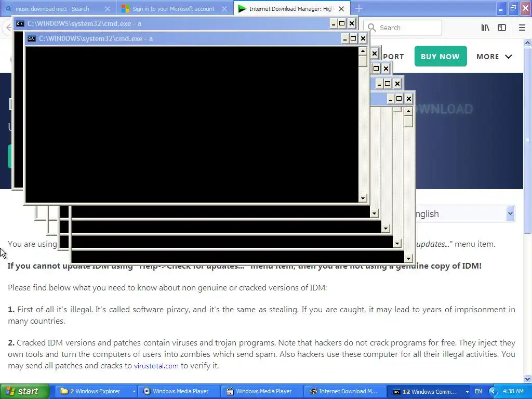Viewport: 532px width, 399px height.
Task: Expand hidden system tray icons
Action: [493, 391]
